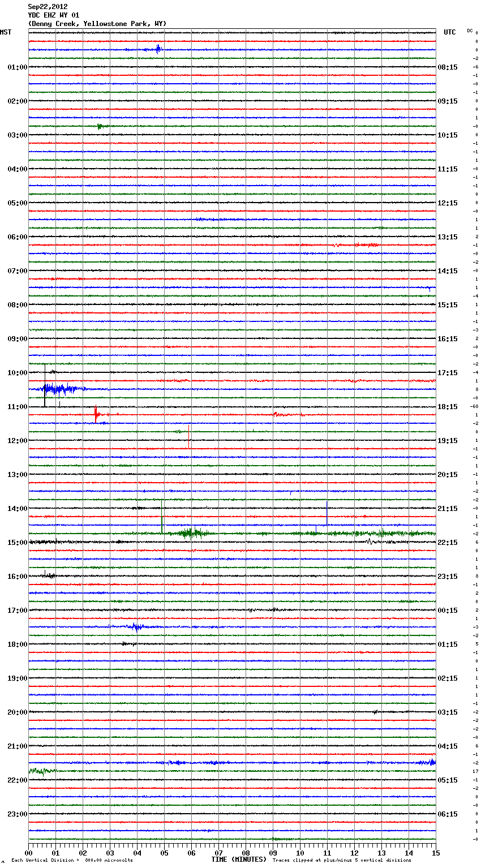Viewport: 481px width, 868px height.
Task: Click the 00 minute tick on bottom axis
Action: pos(29,853)
